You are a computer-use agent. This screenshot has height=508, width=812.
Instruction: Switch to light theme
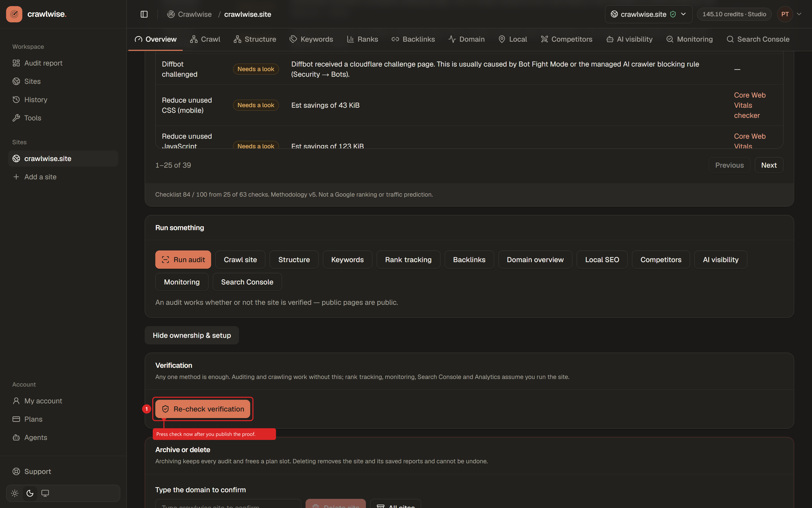[x=15, y=493]
